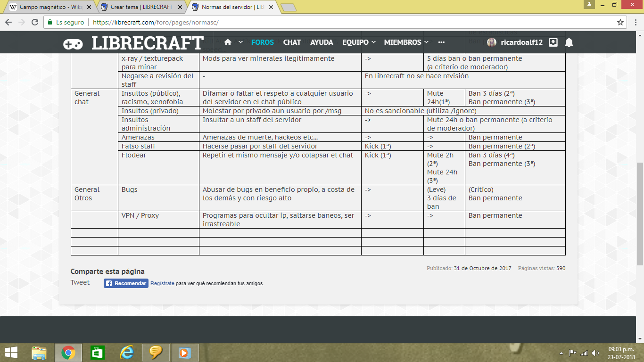Click the Regístrate link
The width and height of the screenshot is (644, 362).
point(162,283)
